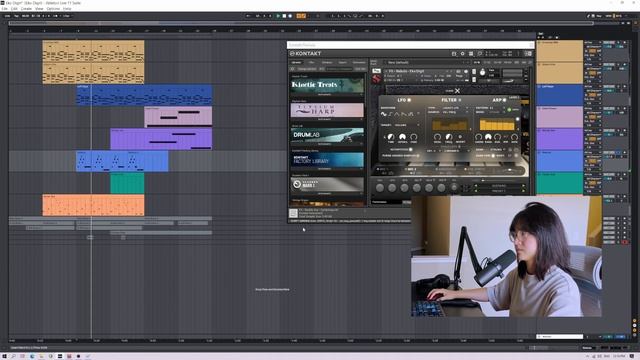Click the red instrument logo icon

coord(376,79)
